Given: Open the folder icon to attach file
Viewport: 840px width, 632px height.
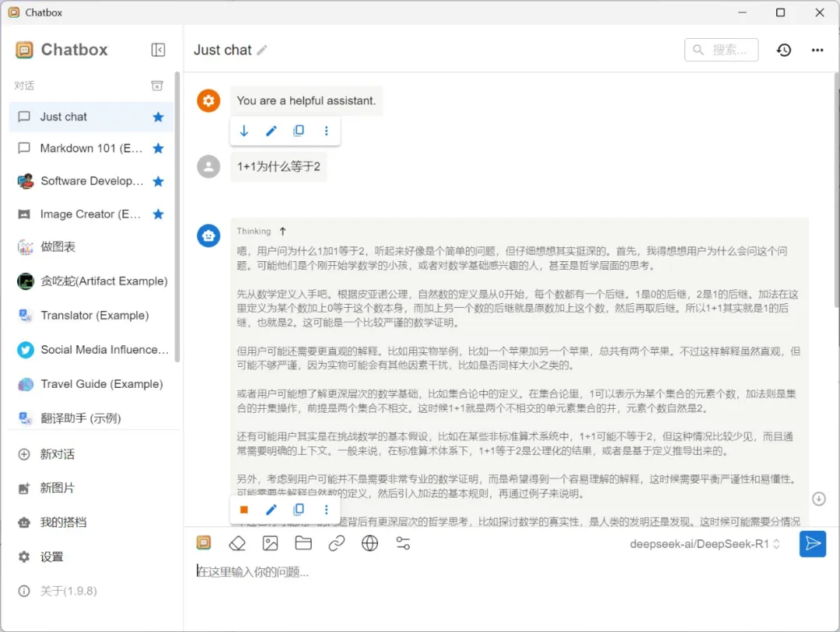Looking at the screenshot, I should pos(303,543).
